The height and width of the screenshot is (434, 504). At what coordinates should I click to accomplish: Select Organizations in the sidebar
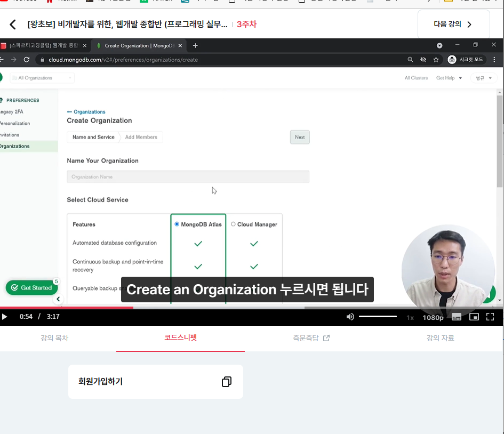coord(29,146)
